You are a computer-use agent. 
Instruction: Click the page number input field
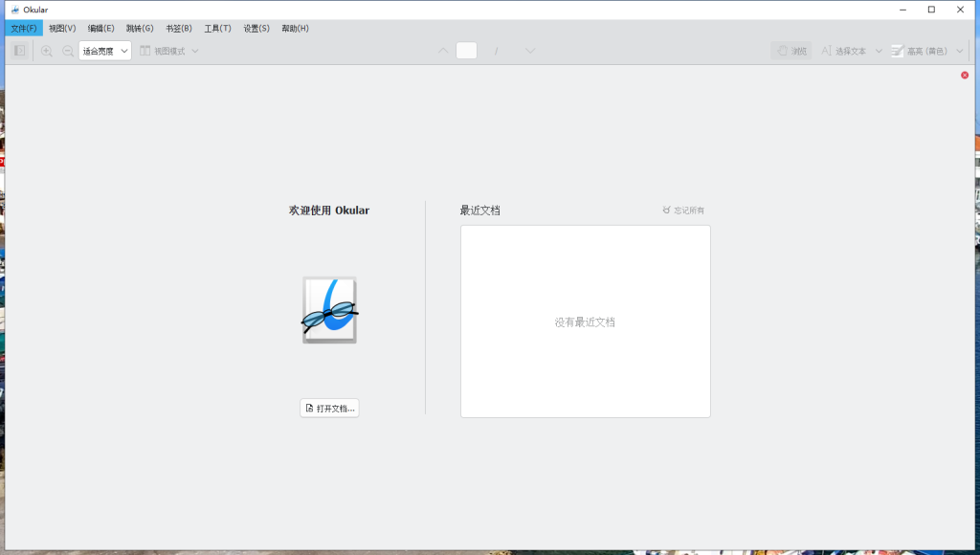pyautogui.click(x=467, y=51)
